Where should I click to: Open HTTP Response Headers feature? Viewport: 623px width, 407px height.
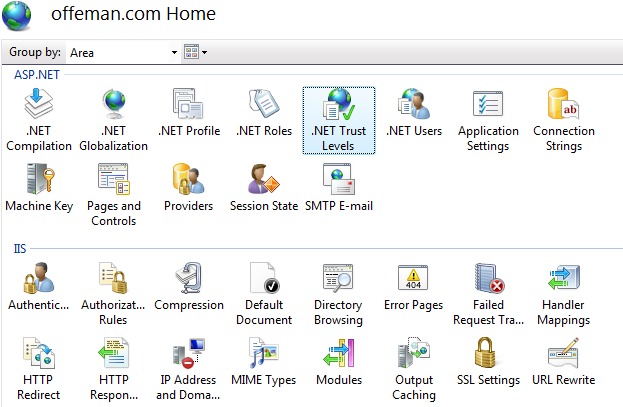113,369
